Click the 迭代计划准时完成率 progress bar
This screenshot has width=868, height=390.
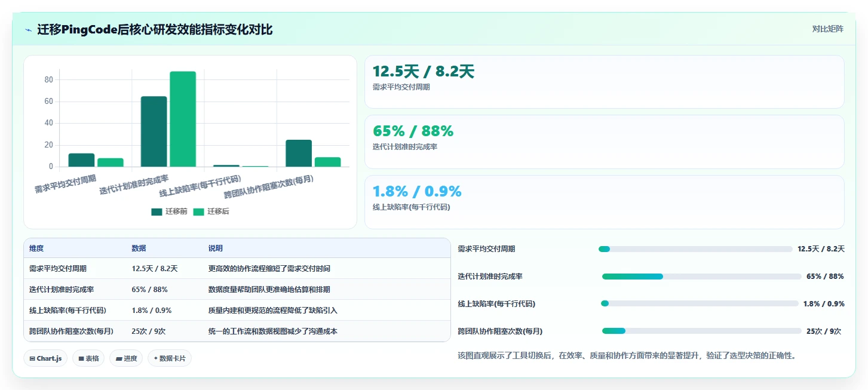[x=702, y=277]
